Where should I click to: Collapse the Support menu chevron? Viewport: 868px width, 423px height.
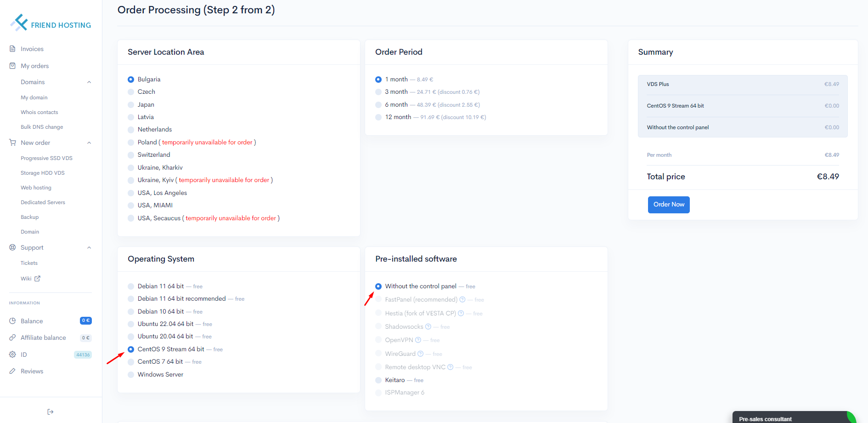(89, 248)
